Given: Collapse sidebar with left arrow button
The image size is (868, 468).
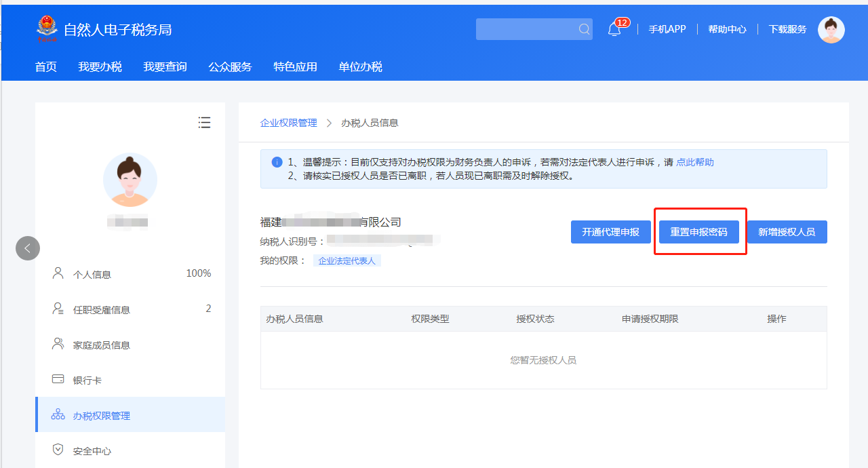Looking at the screenshot, I should (28, 248).
